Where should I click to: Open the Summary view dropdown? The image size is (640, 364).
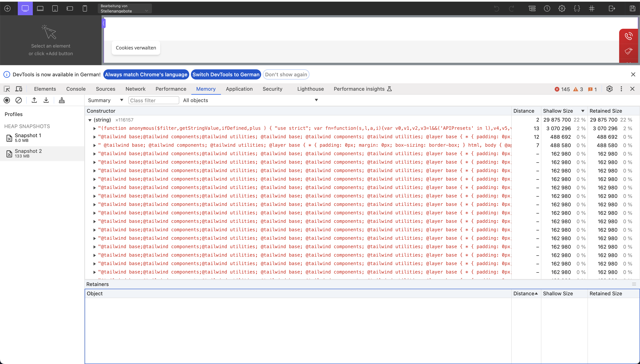(x=105, y=100)
